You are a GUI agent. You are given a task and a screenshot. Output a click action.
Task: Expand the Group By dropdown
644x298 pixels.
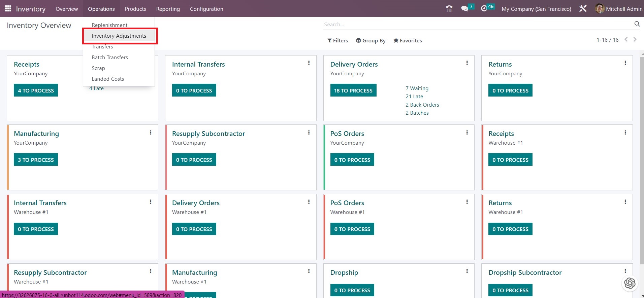click(371, 40)
